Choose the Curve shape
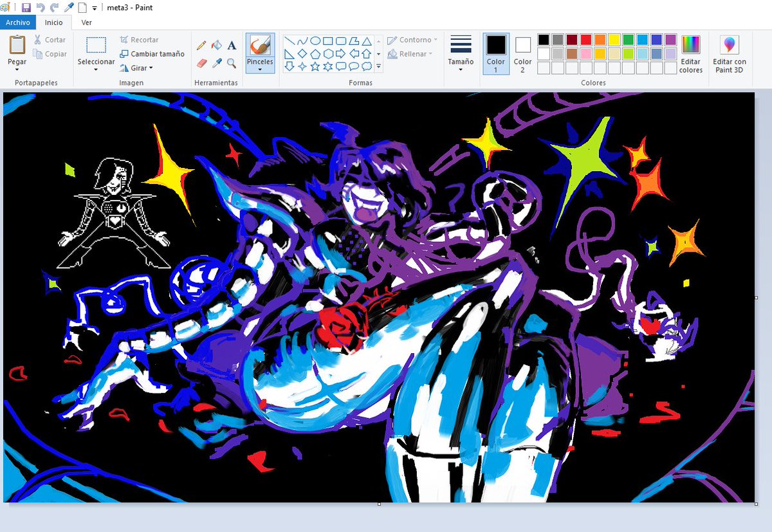Viewport: 772px width, 532px height. (302, 41)
